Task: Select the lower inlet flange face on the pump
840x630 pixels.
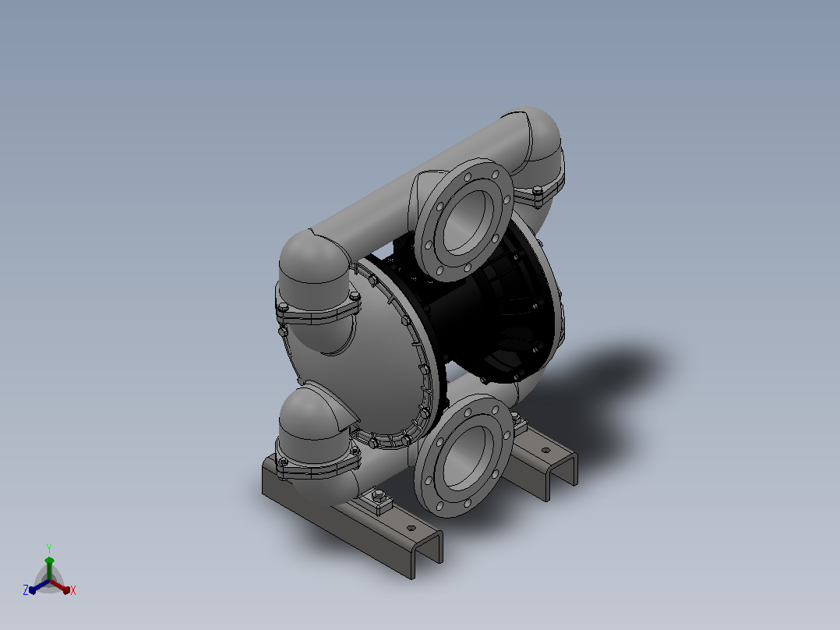Action: point(465,456)
